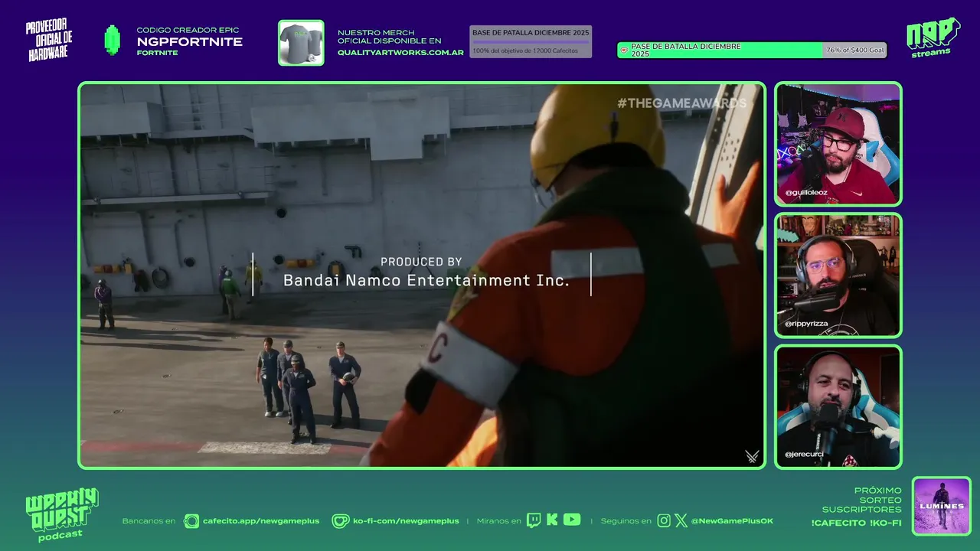Image resolution: width=980 pixels, height=551 pixels.
Task: Click the "Seguinos en" label
Action: tap(626, 521)
